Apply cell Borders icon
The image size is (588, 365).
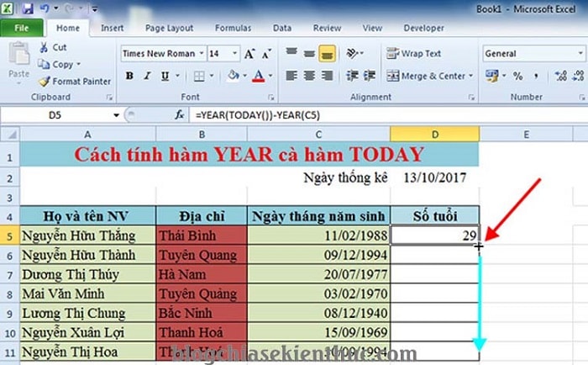199,77
